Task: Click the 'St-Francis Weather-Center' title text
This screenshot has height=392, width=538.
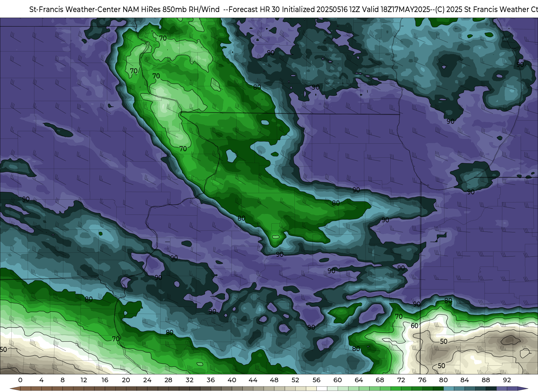Action: point(75,10)
